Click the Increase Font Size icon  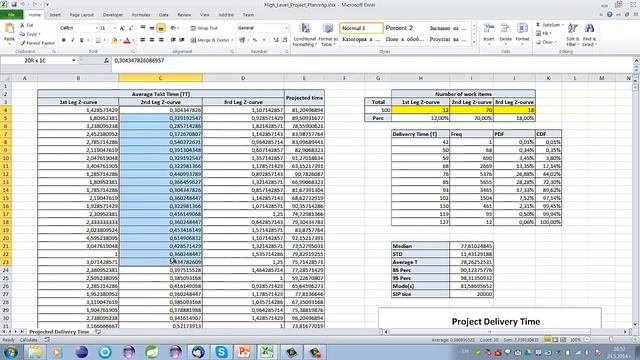(x=122, y=28)
